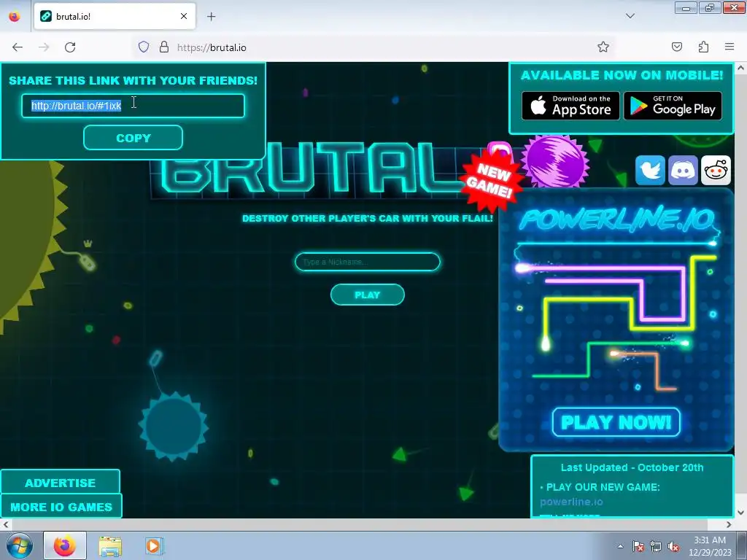This screenshot has height=560, width=747.
Task: Expand the list all tabs chevron
Action: 630,16
